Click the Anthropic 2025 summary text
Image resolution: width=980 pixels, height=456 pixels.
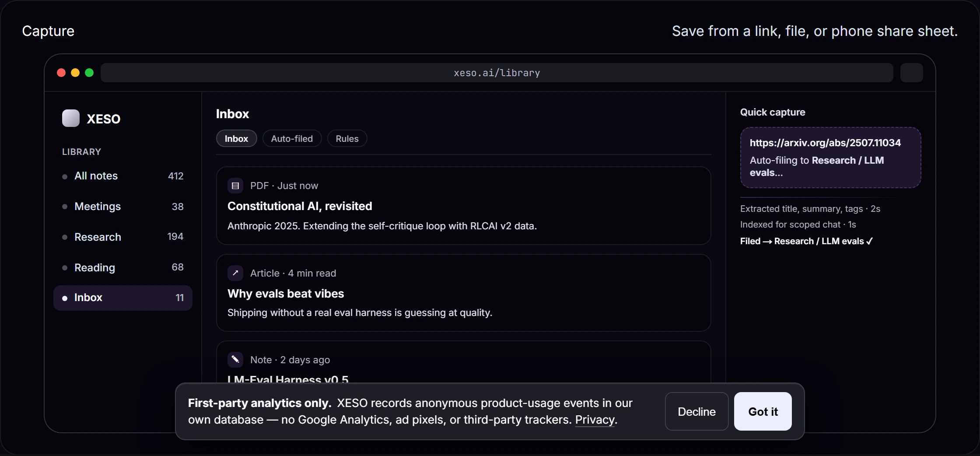click(x=382, y=226)
